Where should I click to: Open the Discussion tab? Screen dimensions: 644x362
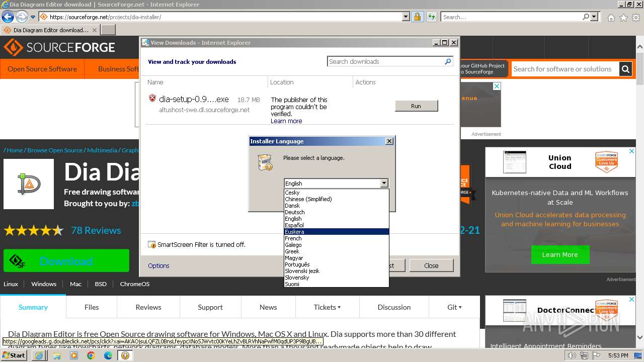click(394, 307)
